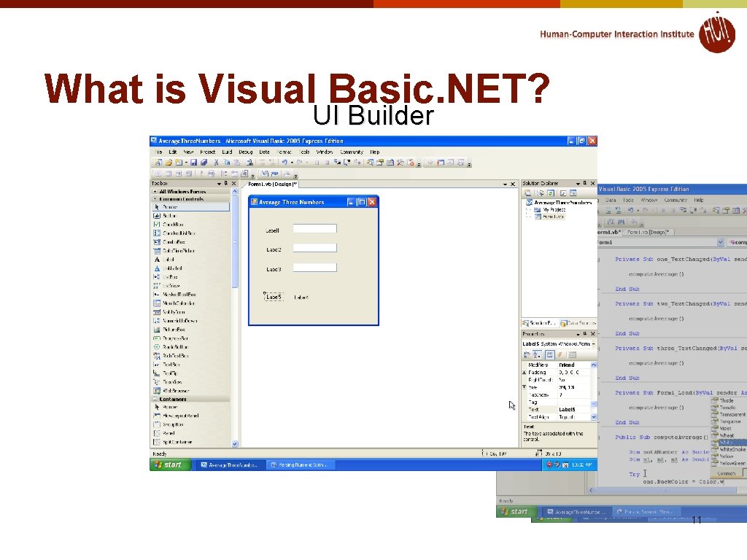Select the Pointer tool under Common Controls
The height and width of the screenshot is (560, 747).
190,207
